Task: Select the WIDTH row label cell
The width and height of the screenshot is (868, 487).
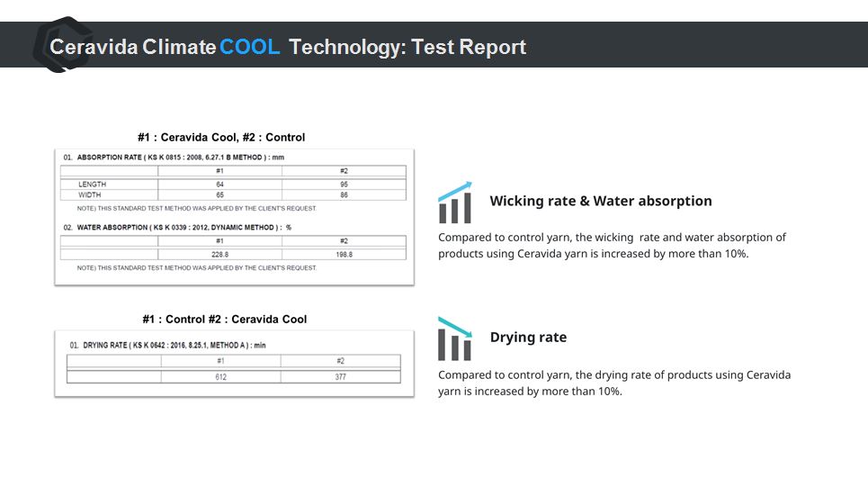Action: click(x=89, y=194)
